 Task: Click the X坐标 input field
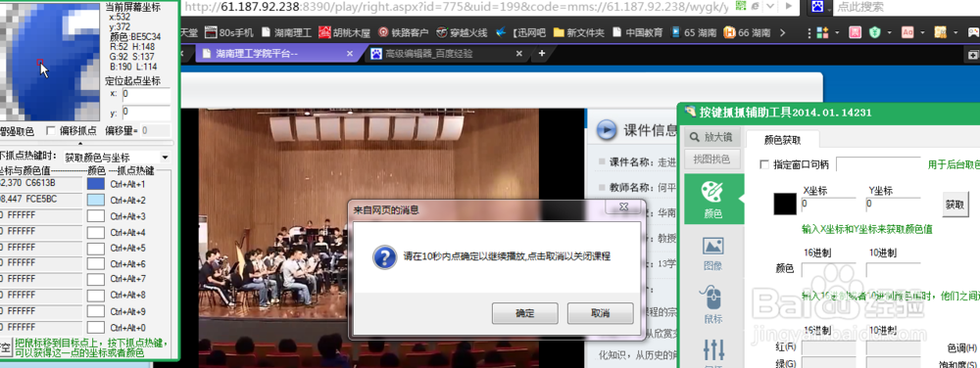click(x=829, y=204)
